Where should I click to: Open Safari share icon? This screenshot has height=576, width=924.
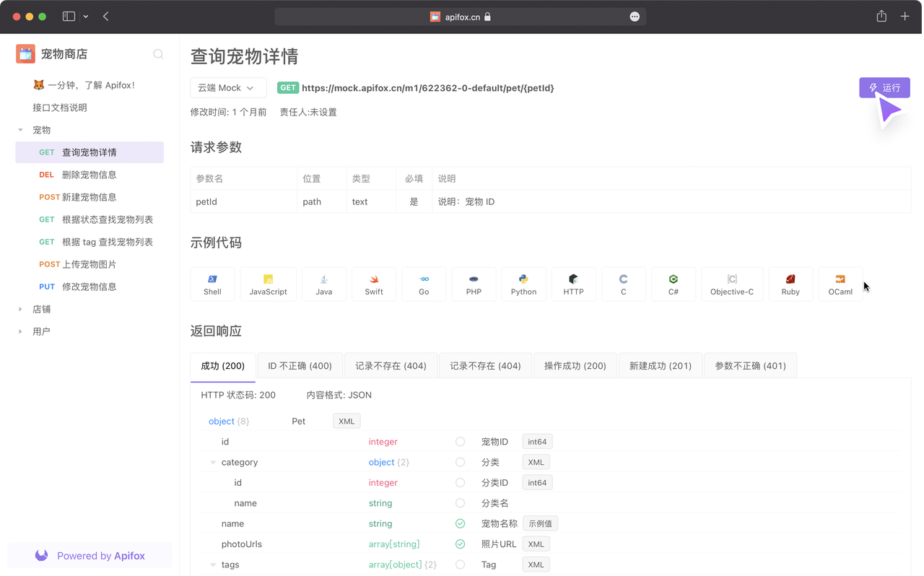[x=881, y=17]
